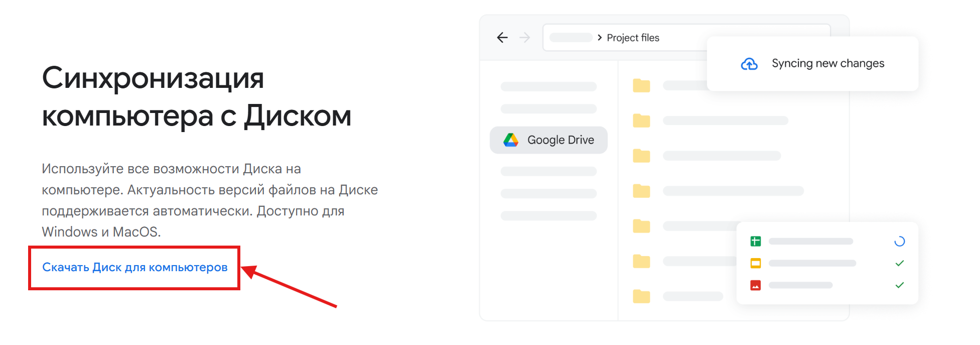
Task: Click the cloud upload sync icon
Action: pyautogui.click(x=749, y=64)
